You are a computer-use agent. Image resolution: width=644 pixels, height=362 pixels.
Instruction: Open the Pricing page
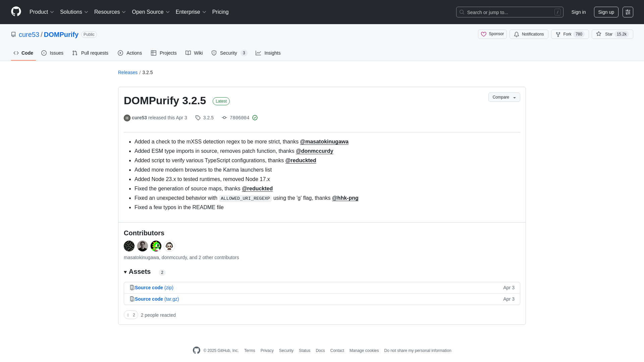click(x=220, y=12)
